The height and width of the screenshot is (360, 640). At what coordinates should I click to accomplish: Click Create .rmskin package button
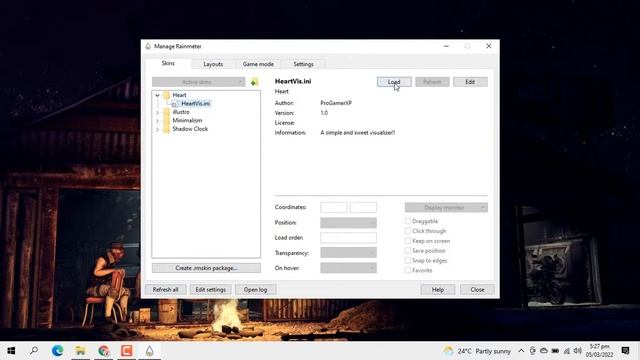click(206, 268)
